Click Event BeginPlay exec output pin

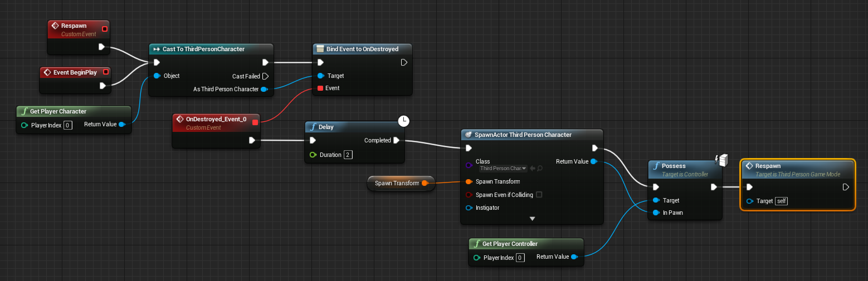click(103, 85)
